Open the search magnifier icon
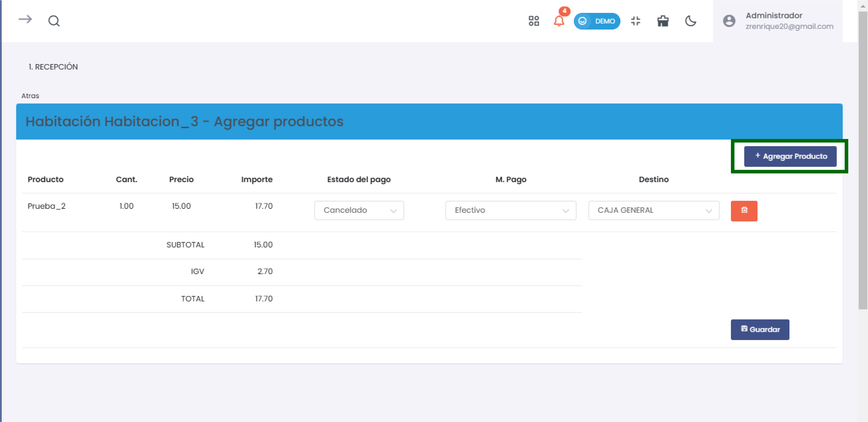The height and width of the screenshot is (422, 868). click(x=54, y=21)
